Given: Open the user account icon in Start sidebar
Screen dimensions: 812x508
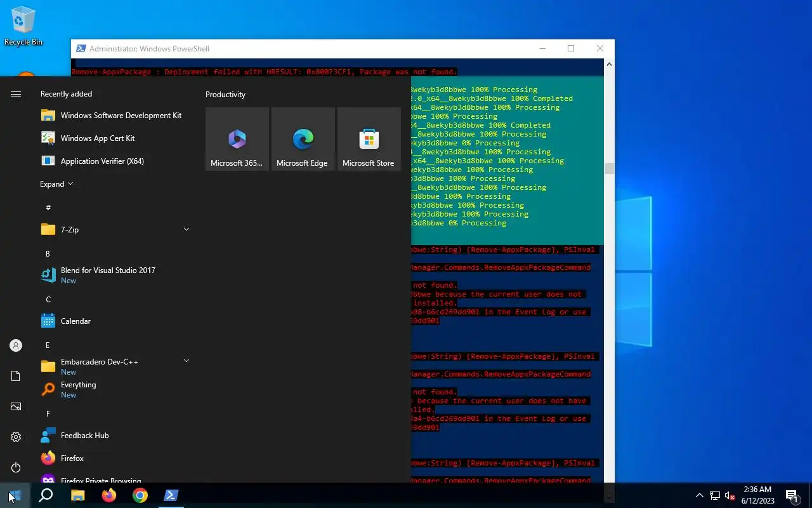Looking at the screenshot, I should (16, 345).
